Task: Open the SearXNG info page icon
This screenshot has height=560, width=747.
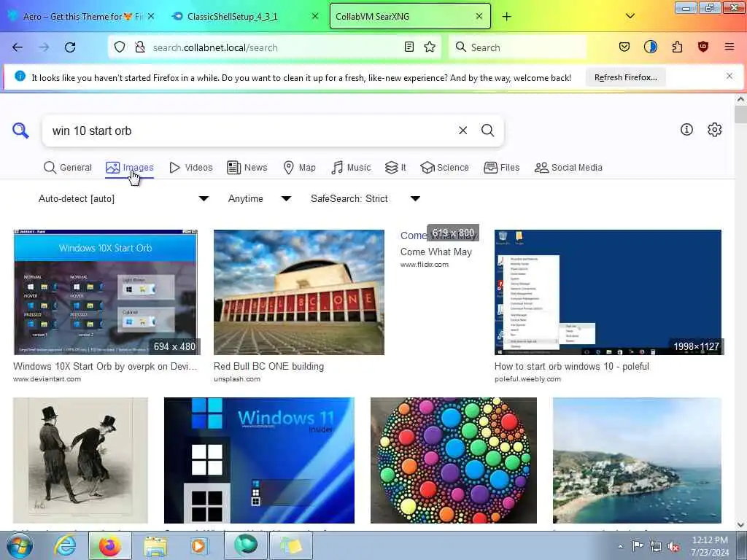Action: click(686, 130)
